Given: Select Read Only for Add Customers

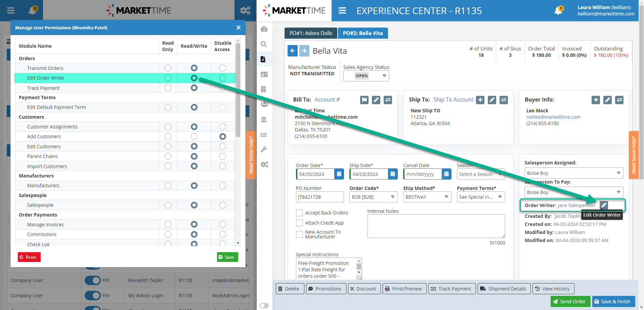Looking at the screenshot, I should coord(168,137).
